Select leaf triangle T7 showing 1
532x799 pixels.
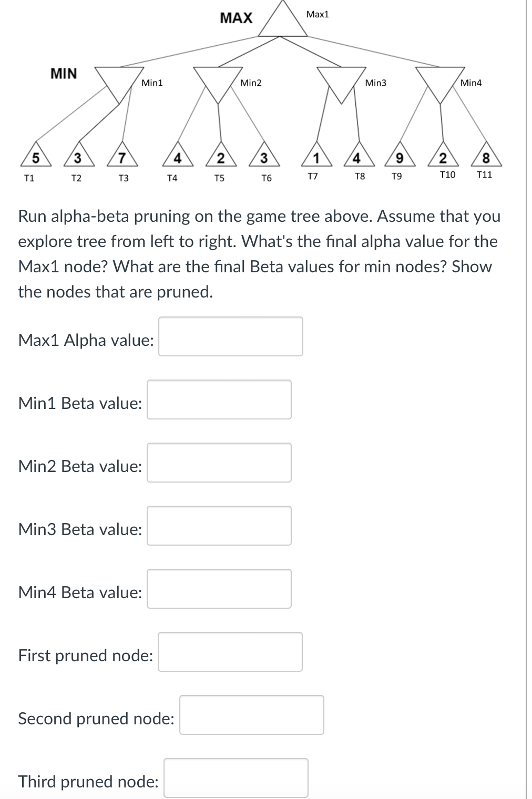pyautogui.click(x=315, y=157)
